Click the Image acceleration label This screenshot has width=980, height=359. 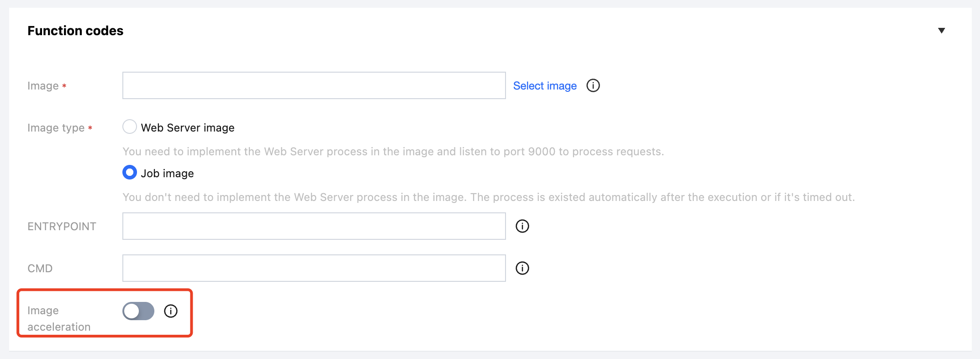(x=58, y=318)
